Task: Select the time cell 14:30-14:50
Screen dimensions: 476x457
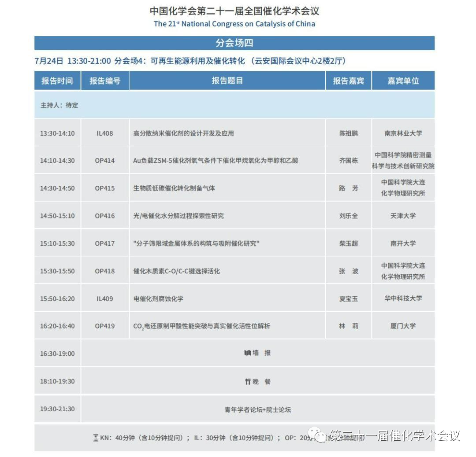Action: click(57, 188)
